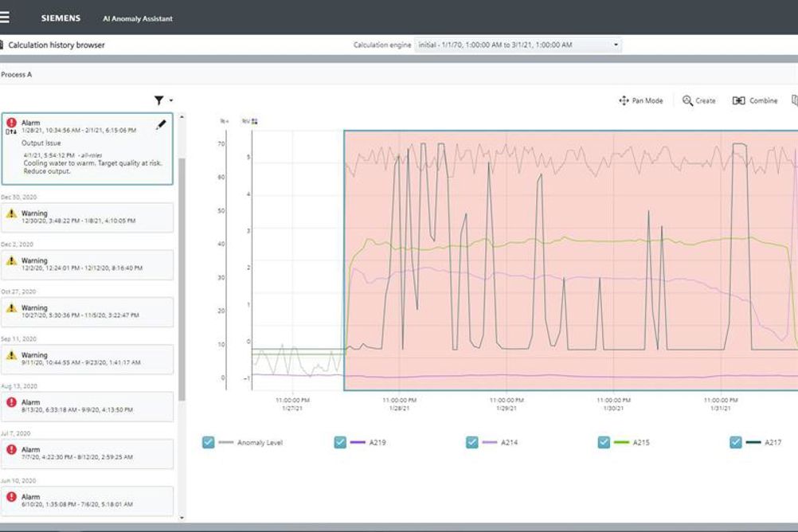Toggle the A215 series checkbox
798x532 pixels.
point(604,442)
